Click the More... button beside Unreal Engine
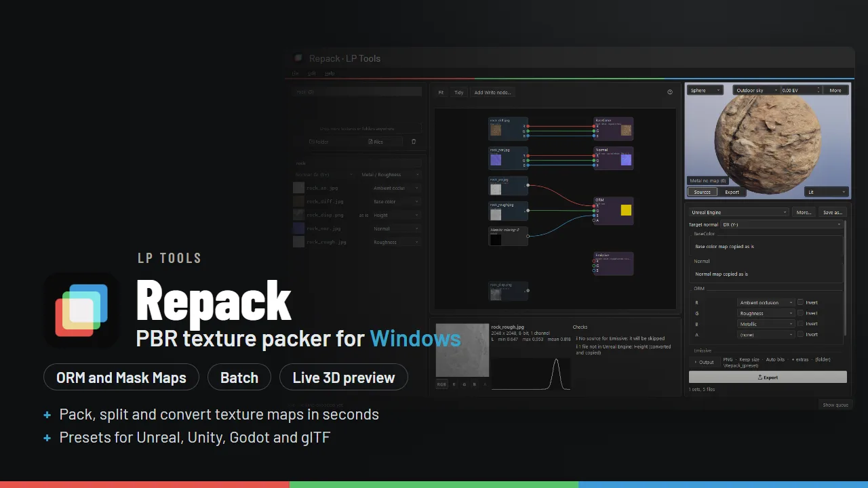868x488 pixels. pos(804,212)
